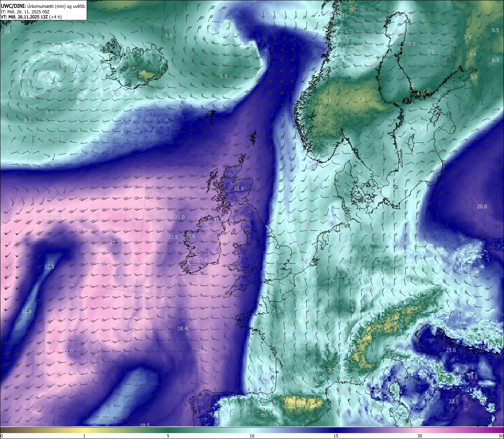The width and height of the screenshot is (504, 439).
Task: Click the 5.0 value over Germany
Action: [x=341, y=275]
